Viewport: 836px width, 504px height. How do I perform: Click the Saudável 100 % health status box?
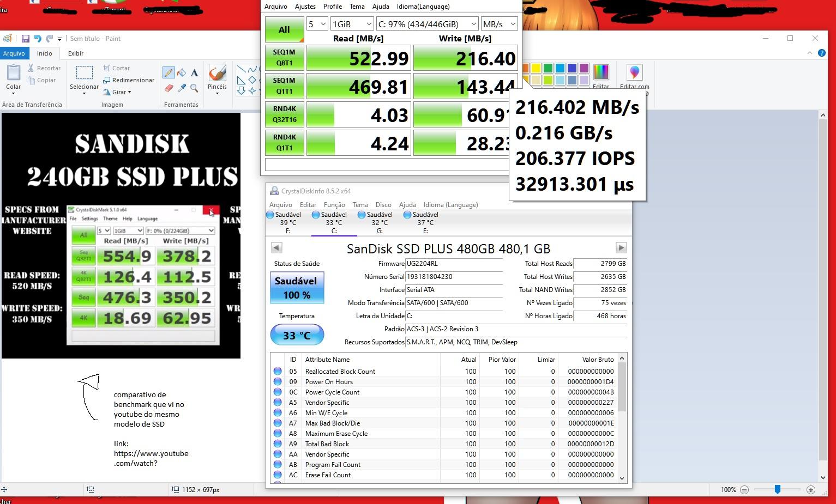[297, 288]
